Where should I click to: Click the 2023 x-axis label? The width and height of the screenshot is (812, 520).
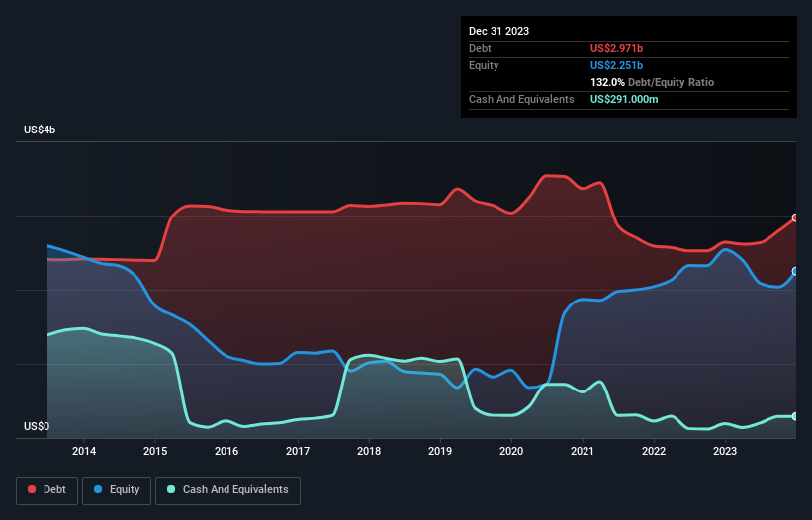click(x=725, y=451)
